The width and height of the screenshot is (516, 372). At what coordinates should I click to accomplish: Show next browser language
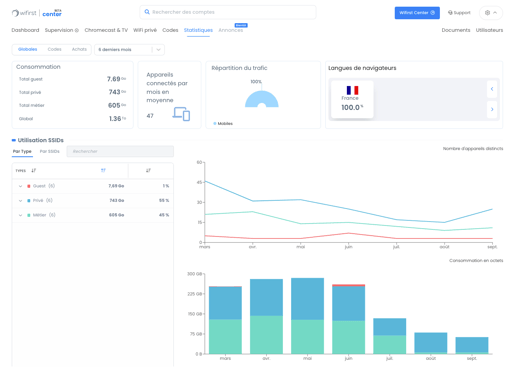[492, 109]
